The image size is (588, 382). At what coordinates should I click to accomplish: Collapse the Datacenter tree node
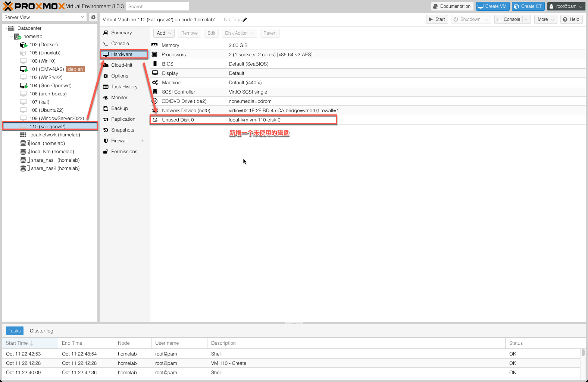(5, 28)
